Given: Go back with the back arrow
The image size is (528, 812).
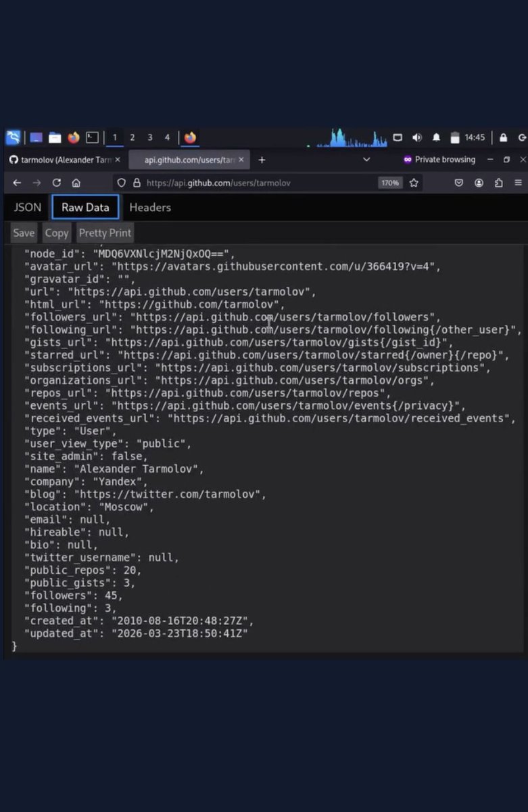Looking at the screenshot, I should pos(17,183).
